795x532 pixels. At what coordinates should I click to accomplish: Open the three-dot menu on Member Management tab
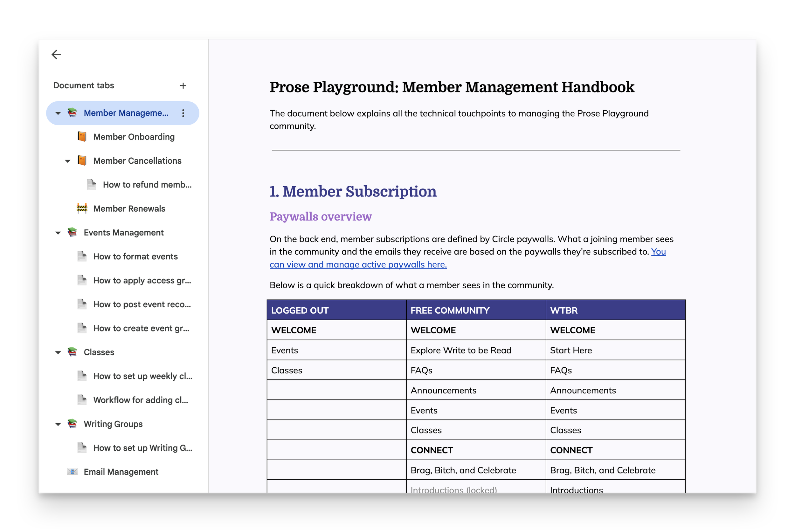(x=183, y=113)
